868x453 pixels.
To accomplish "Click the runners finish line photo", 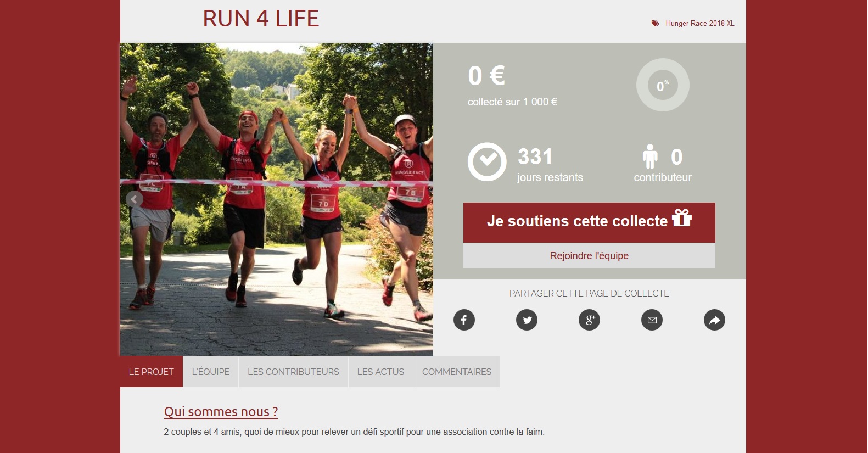I will click(277, 199).
